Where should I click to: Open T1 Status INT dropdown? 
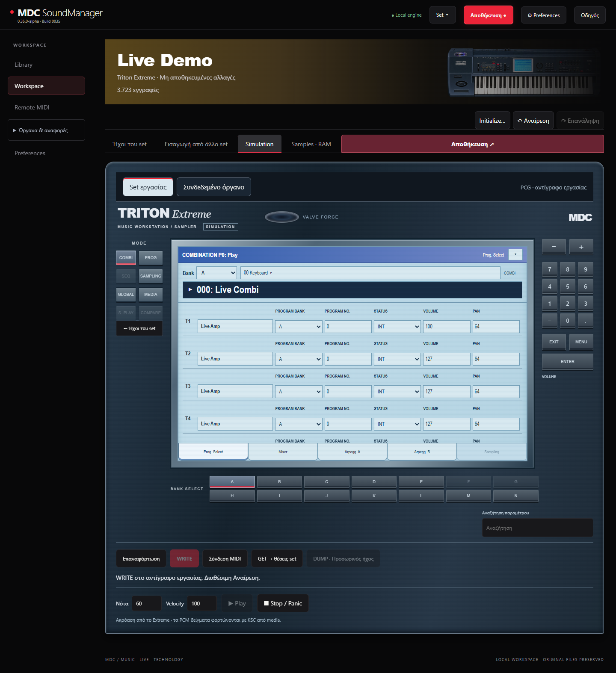(x=397, y=327)
